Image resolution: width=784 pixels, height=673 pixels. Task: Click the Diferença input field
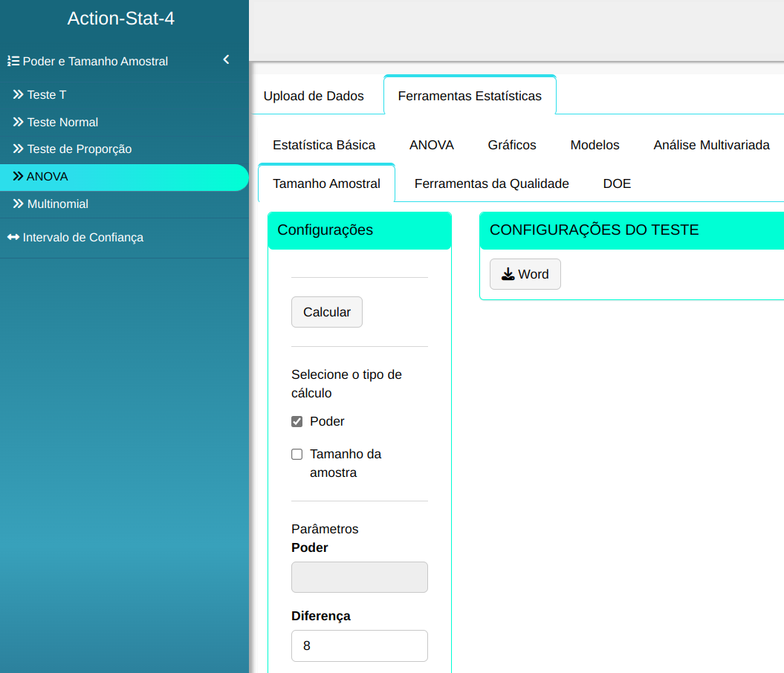click(360, 646)
